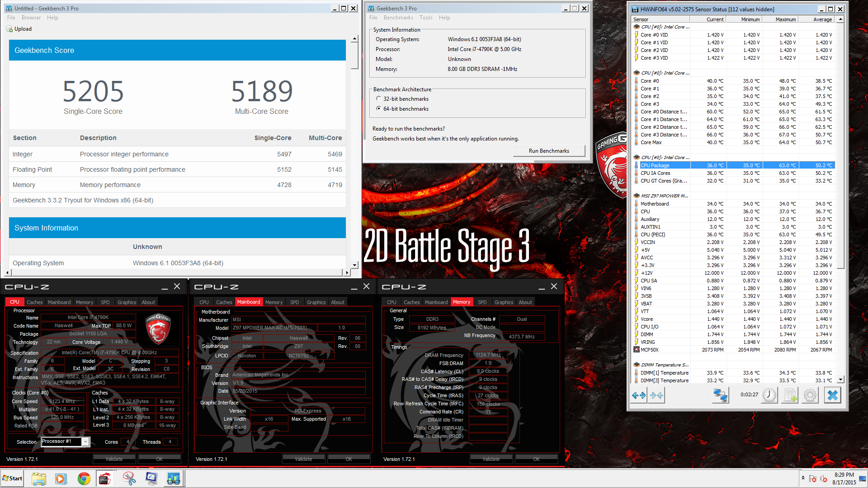Click the HWiNFO start logging sheet icon

[x=790, y=395]
